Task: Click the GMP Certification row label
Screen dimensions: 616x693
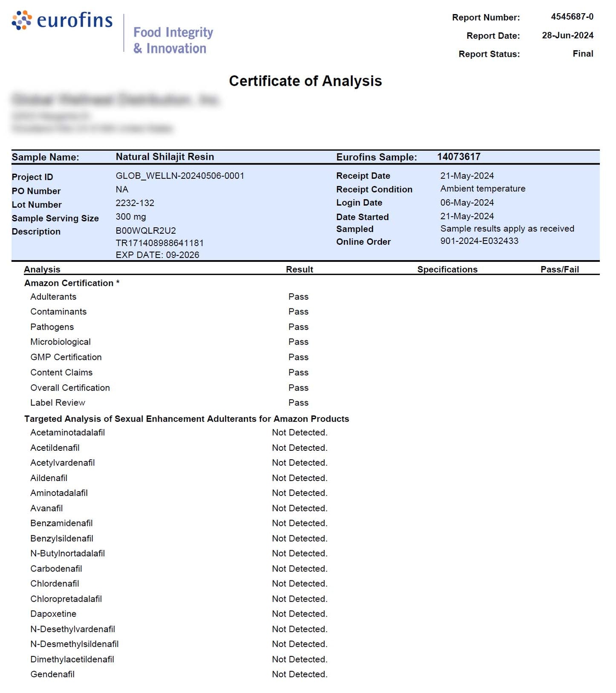Action: click(66, 357)
